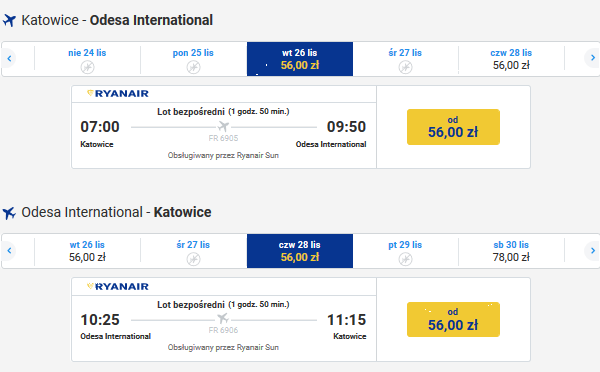The height and width of the screenshot is (372, 600).
Task: Click next-dates arrow in return date carousel
Action: pos(592,251)
